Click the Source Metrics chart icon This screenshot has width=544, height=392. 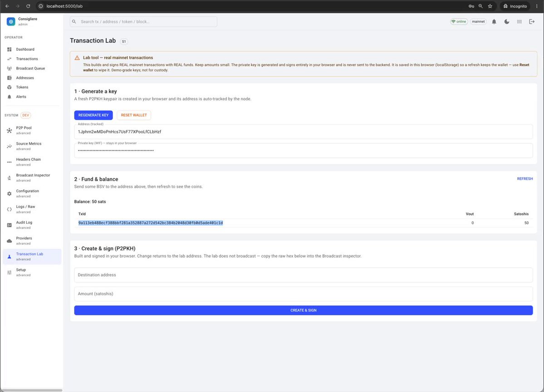tap(10, 147)
